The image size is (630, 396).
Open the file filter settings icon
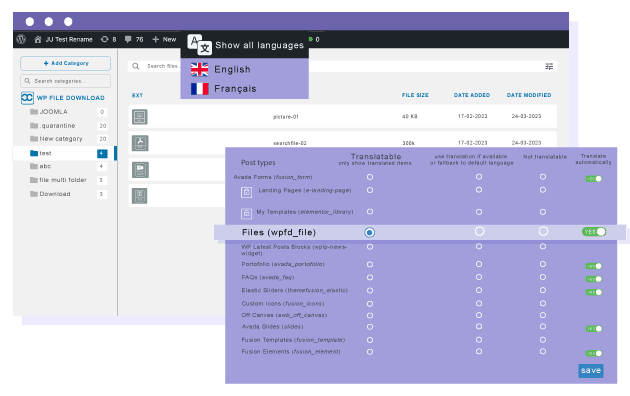pos(549,66)
